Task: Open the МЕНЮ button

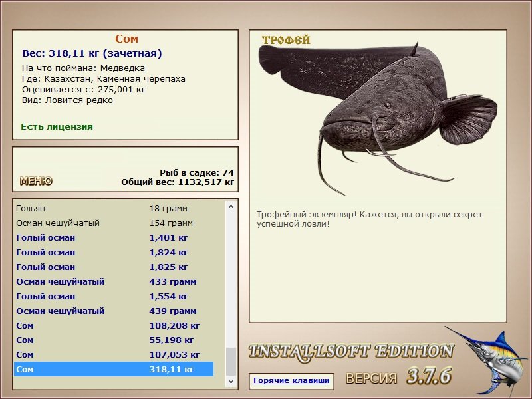Action: coord(36,181)
